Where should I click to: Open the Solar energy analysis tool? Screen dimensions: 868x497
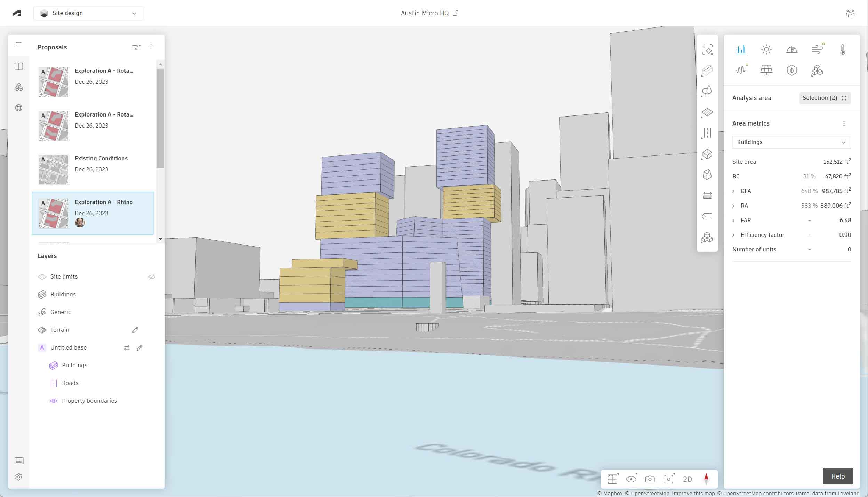tap(767, 70)
